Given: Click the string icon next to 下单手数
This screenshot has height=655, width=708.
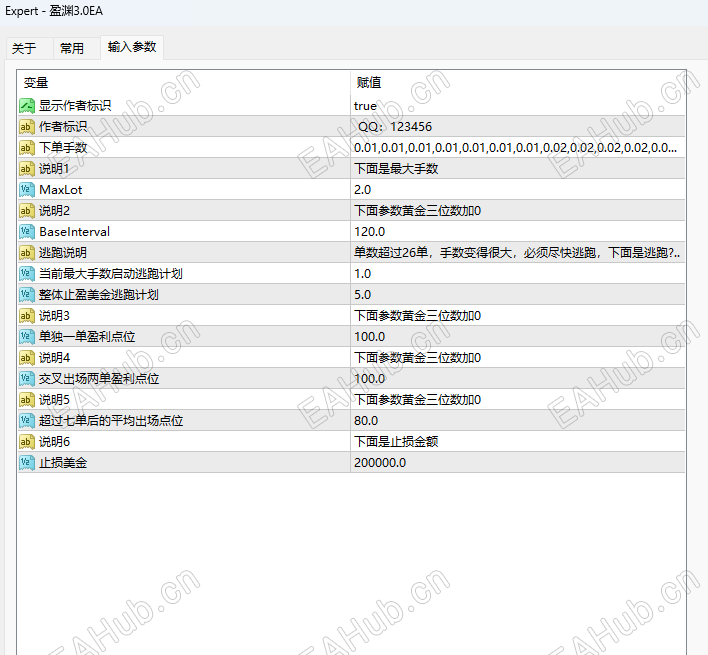Looking at the screenshot, I should pyautogui.click(x=27, y=148).
